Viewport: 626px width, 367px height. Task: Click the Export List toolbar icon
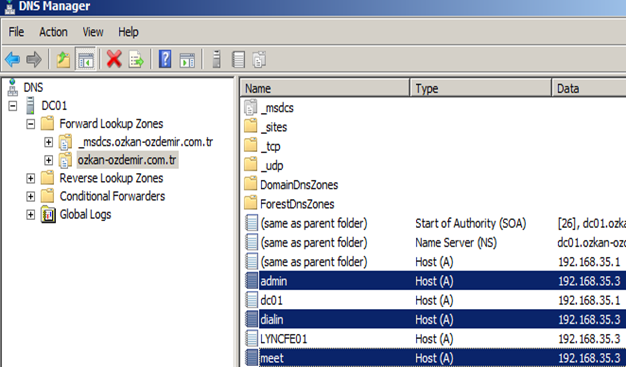pyautogui.click(x=136, y=60)
